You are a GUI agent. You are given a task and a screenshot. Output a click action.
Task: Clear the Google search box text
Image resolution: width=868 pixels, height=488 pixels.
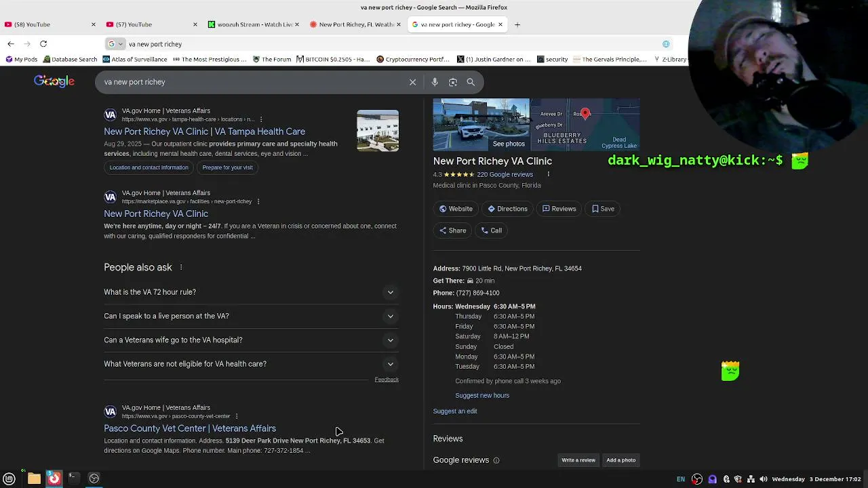tap(412, 82)
